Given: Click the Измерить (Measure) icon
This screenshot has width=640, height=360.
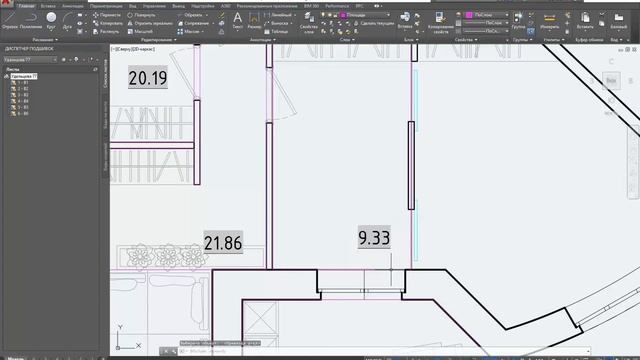Looking at the screenshot, I should [x=549, y=20].
